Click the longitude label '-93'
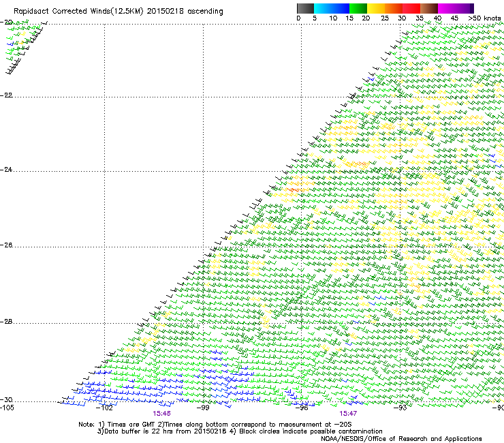This screenshot has width=504, height=443. tap(400, 408)
